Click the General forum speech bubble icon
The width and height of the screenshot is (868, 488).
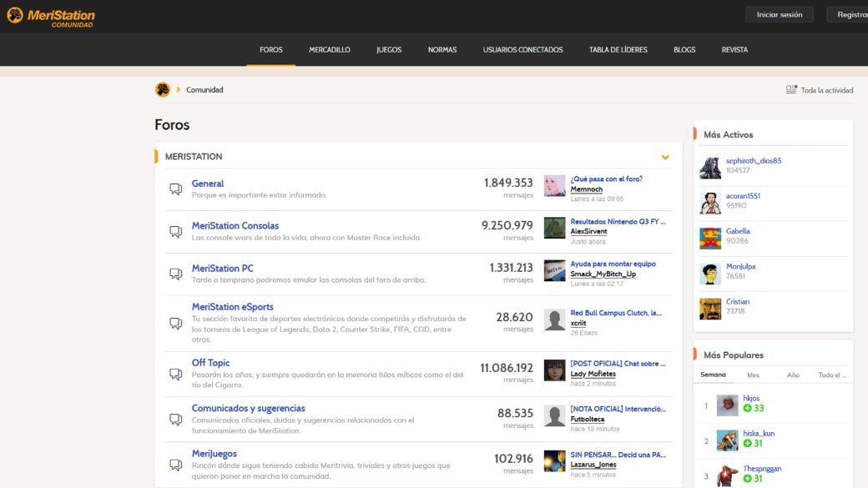[x=175, y=189]
